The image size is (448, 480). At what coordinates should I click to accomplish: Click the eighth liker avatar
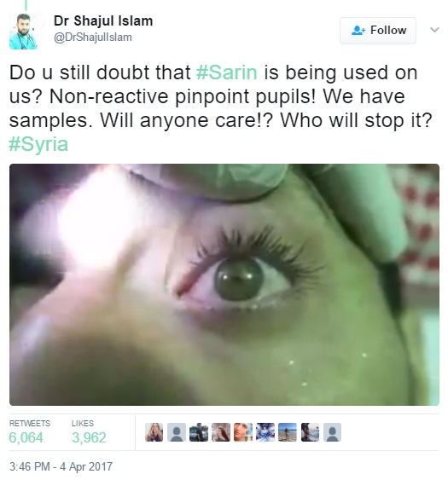coord(310,432)
